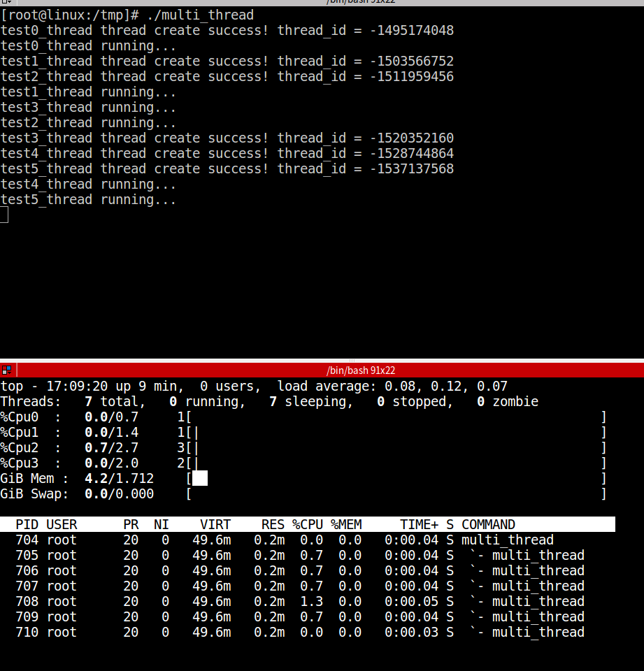This screenshot has height=671, width=644.
Task: Click the './multi_thread' command on the prompt line
Action: click(200, 15)
